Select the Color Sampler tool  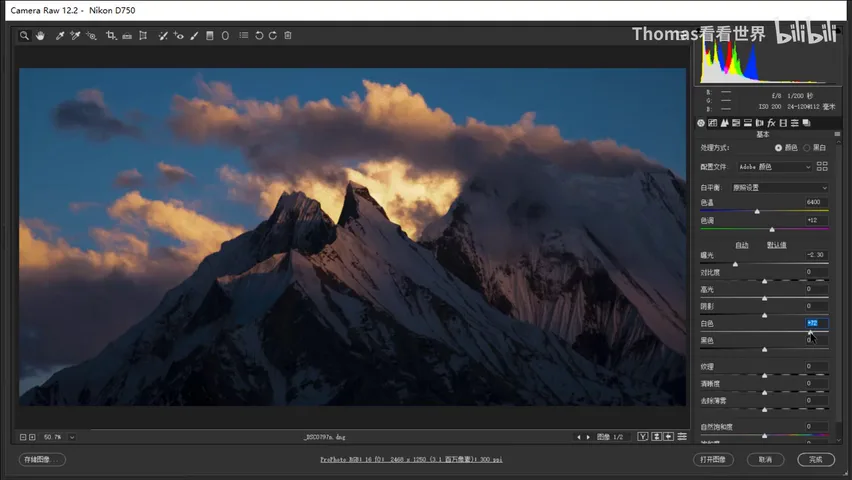click(75, 35)
